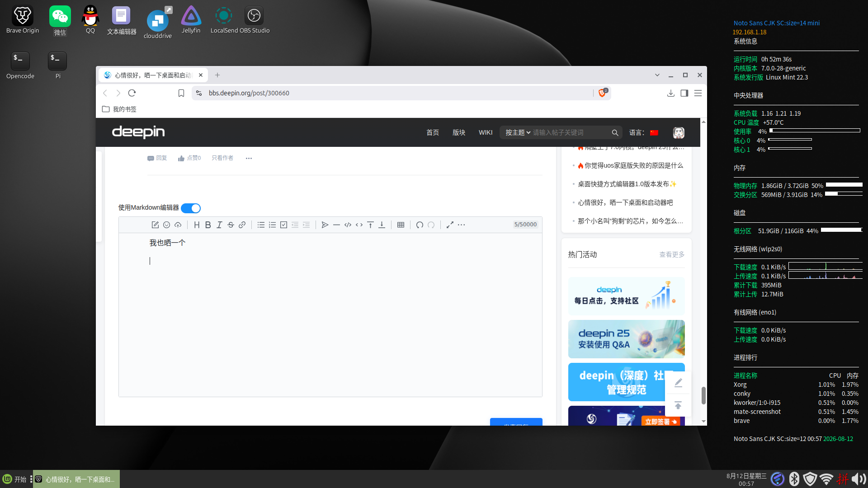The width and height of the screenshot is (868, 488).
Task: Click the Bluetooth tray icon
Action: click(794, 479)
